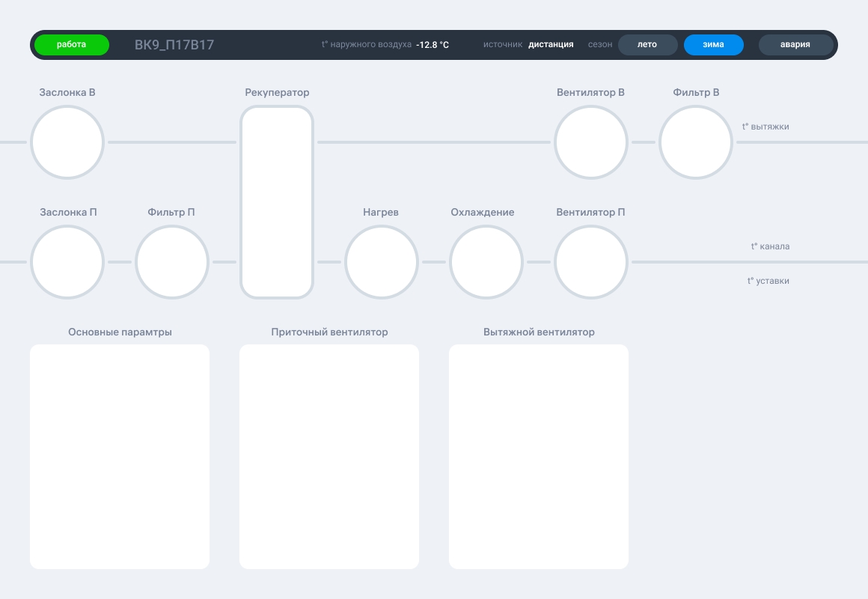Click the Вентилятор В circle
Image resolution: width=868 pixels, height=599 pixels.
coord(590,142)
